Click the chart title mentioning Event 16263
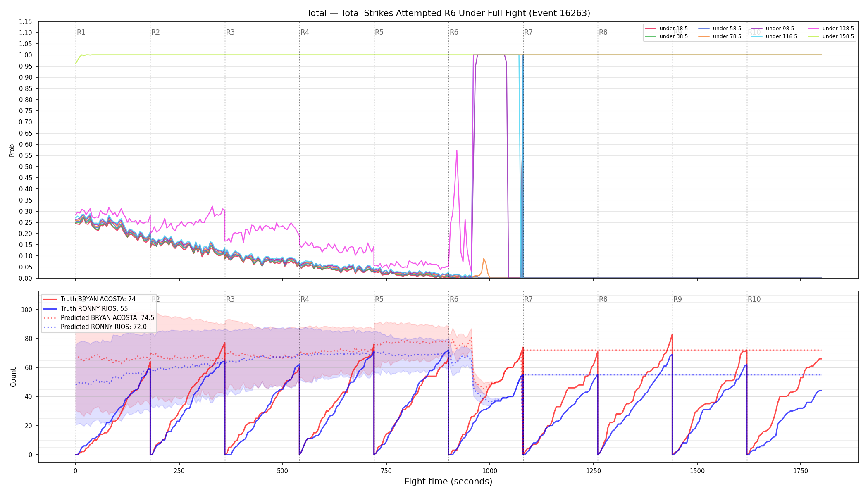Viewport: 868px width, 496px height. point(448,13)
